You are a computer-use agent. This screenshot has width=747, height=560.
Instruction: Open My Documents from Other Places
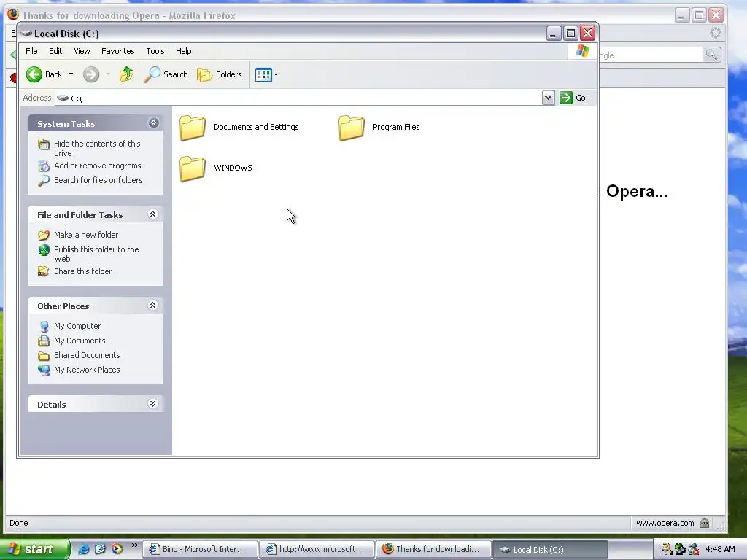[80, 341]
